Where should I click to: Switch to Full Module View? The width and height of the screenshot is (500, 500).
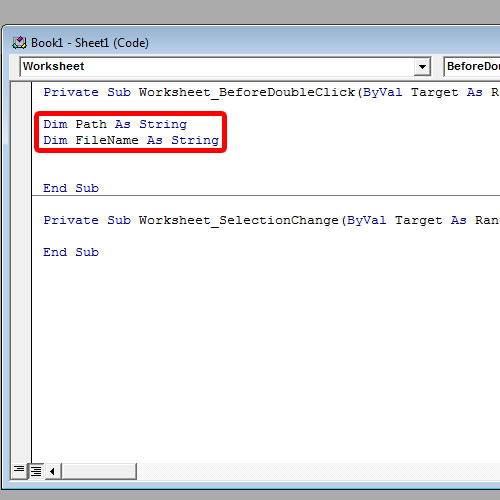click(x=36, y=471)
